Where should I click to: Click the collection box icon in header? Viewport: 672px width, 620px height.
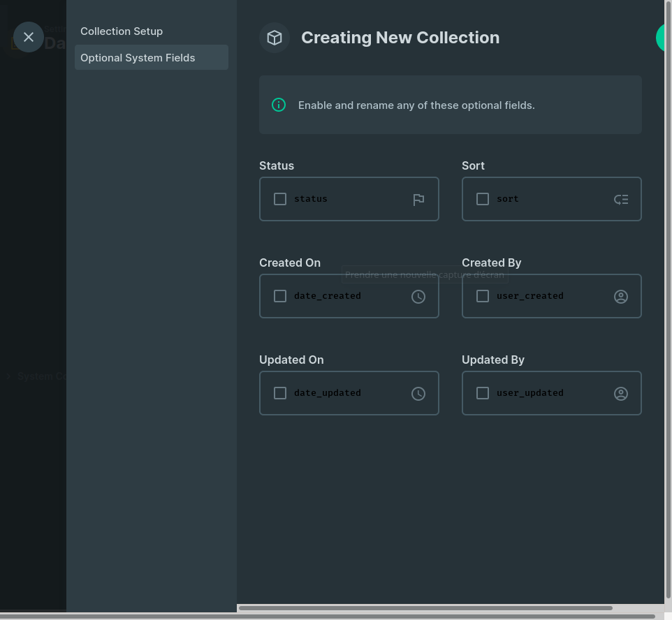275,38
